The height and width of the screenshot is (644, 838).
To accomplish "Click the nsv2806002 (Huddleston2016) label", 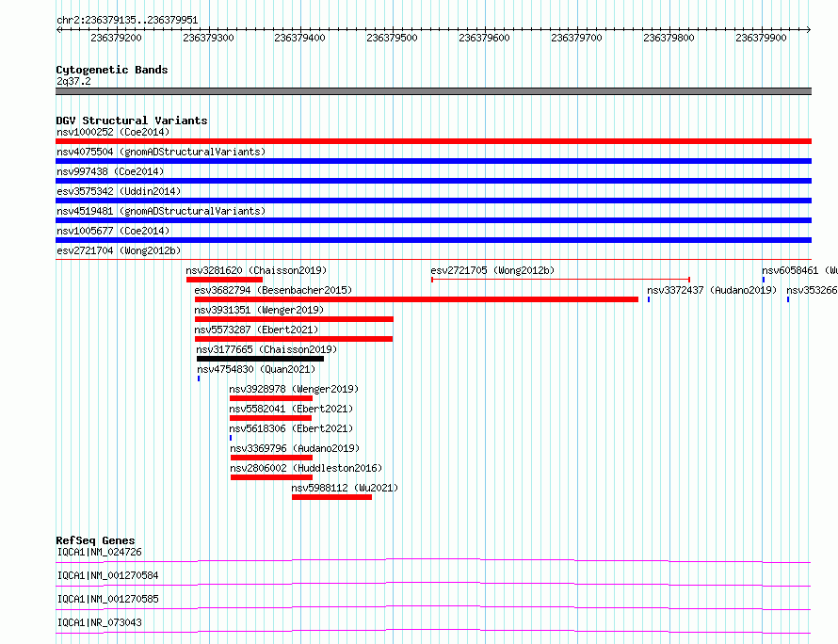I will click(306, 468).
